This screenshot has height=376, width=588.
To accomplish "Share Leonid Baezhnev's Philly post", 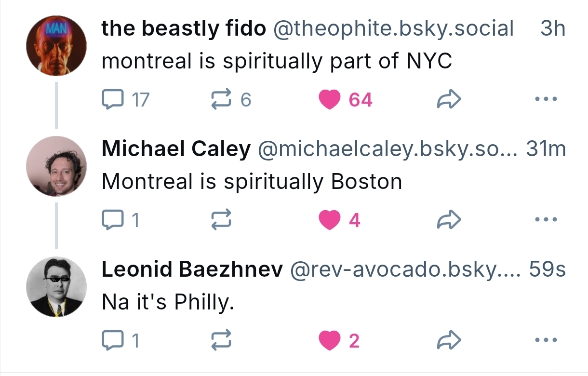I will (x=449, y=341).
